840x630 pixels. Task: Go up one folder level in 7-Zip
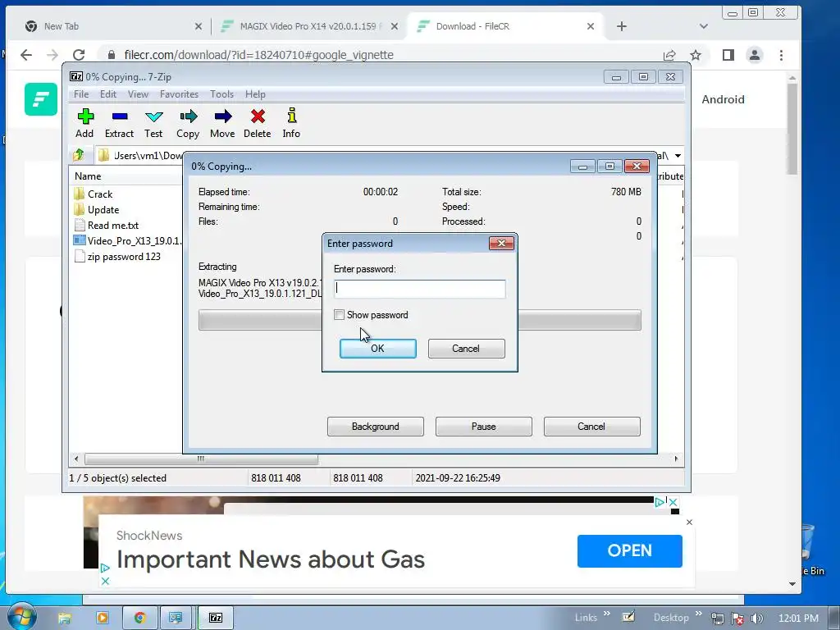[79, 155]
